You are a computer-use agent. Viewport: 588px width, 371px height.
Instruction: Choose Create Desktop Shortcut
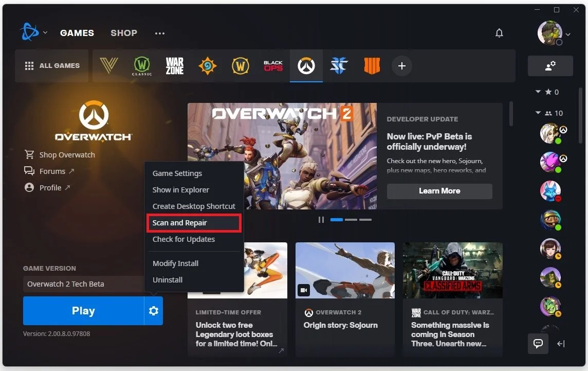[x=194, y=206]
